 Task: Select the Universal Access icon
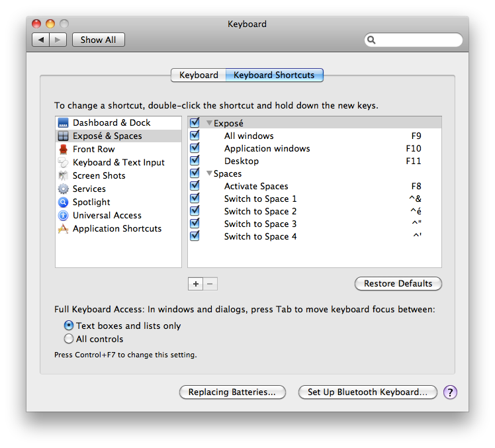point(64,216)
